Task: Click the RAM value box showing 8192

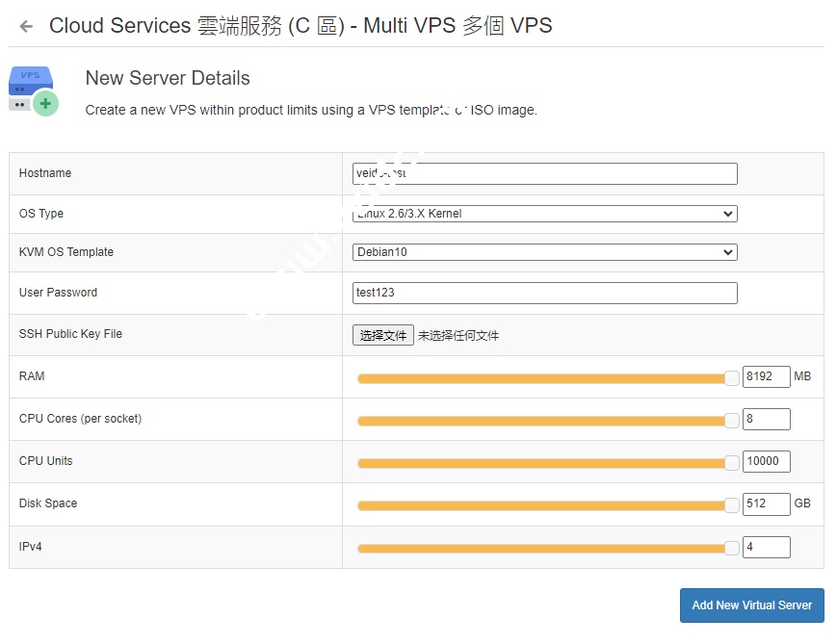Action: (766, 376)
